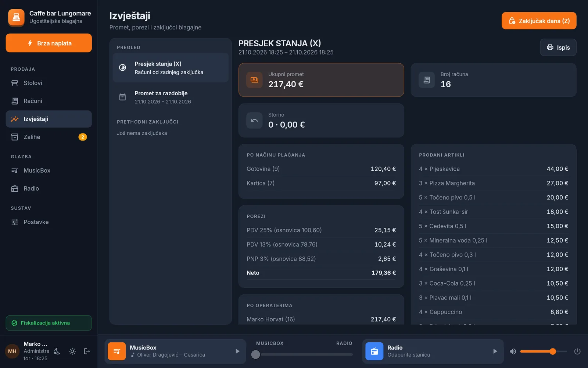
Task: Play the MusicBox track Cesarica
Action: click(237, 351)
